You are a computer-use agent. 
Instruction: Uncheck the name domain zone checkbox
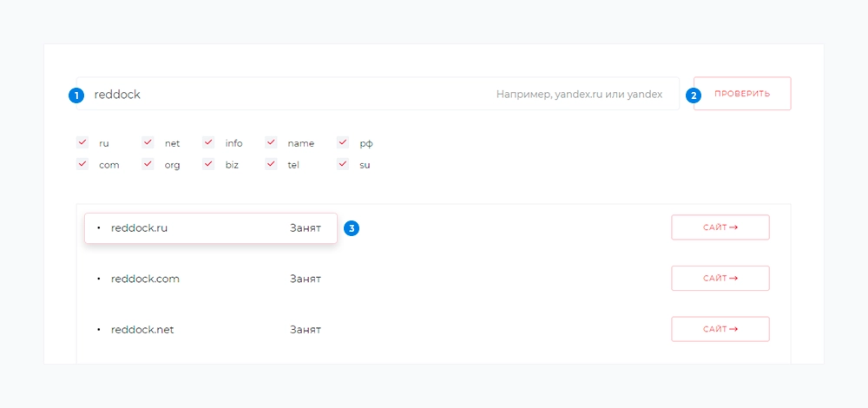(272, 142)
